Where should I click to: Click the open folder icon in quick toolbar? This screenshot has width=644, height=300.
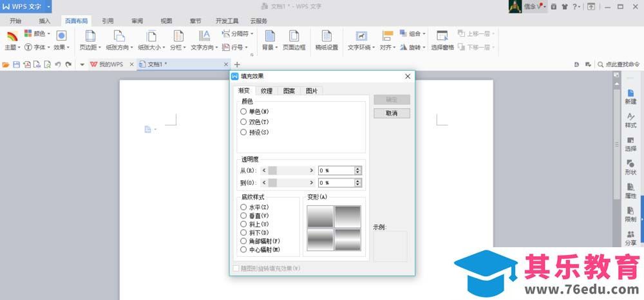tap(6, 64)
